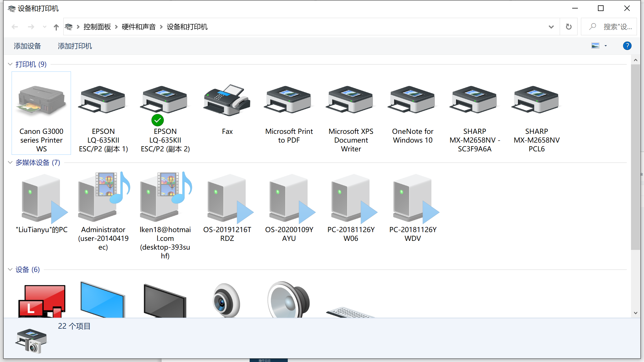
Task: Click 设备和打印机 breadcrumb
Action: coord(187,27)
